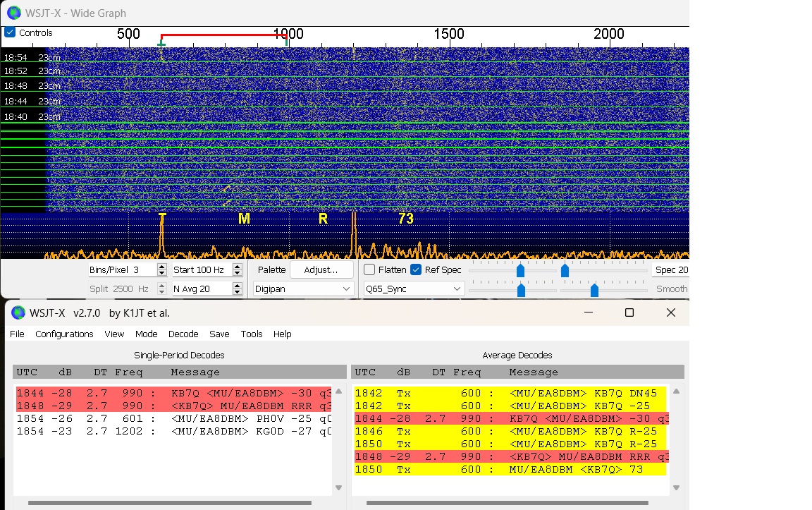This screenshot has height=510, width=812.
Task: Open the Save menu
Action: tap(219, 334)
